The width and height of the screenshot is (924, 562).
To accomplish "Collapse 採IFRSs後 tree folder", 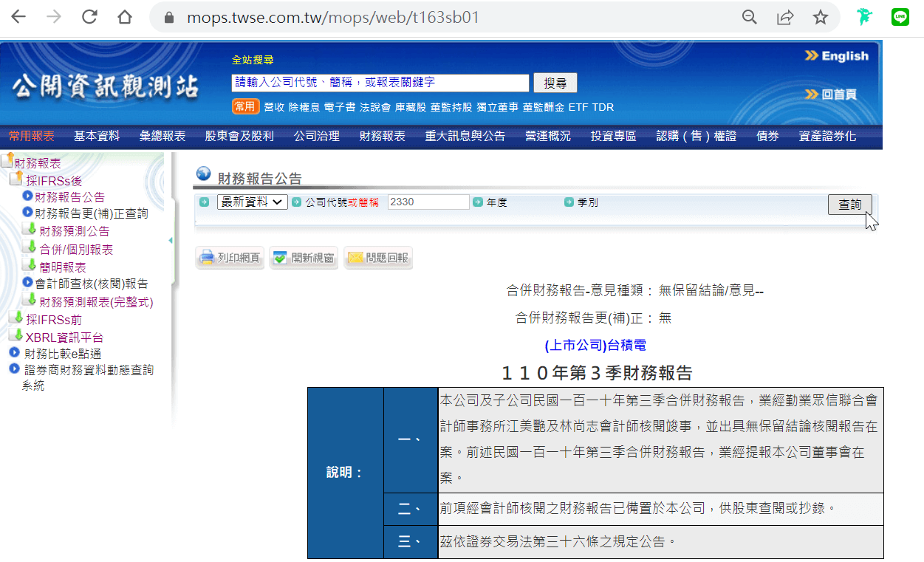I will (x=16, y=179).
